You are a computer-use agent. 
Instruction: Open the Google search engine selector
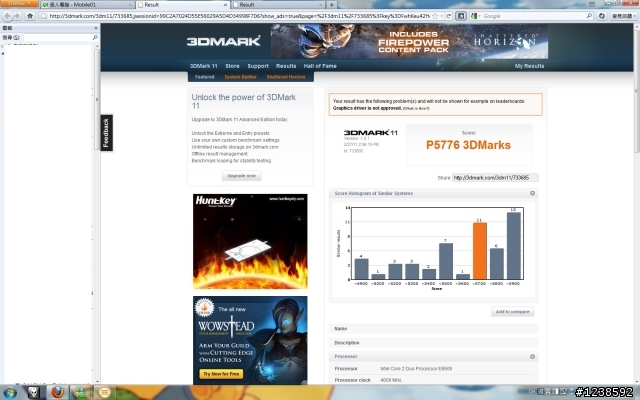coord(475,16)
